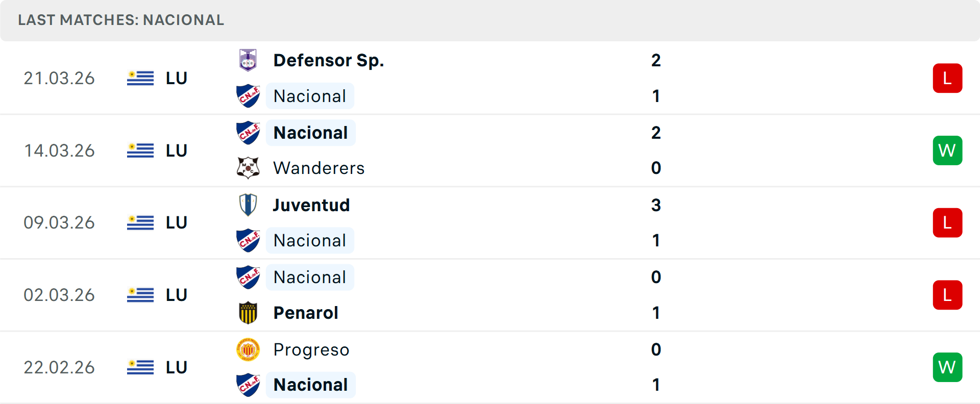The height and width of the screenshot is (404, 980).
Task: Click the Progreso round crest
Action: [x=248, y=349]
